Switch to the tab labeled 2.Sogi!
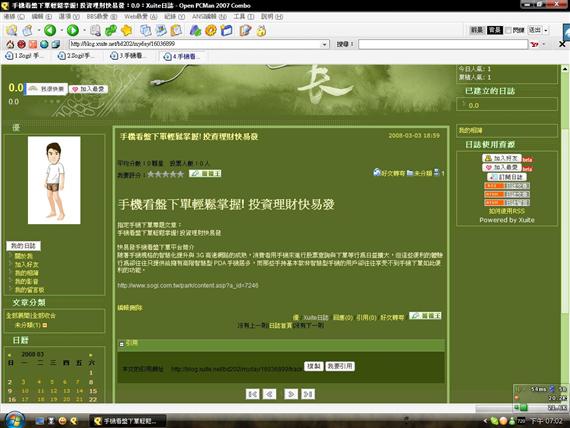 [x=76, y=56]
